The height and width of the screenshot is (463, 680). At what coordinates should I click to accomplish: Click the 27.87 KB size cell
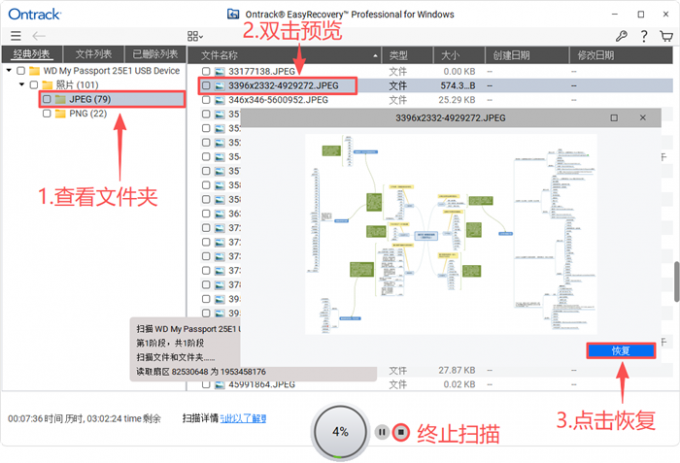point(457,370)
